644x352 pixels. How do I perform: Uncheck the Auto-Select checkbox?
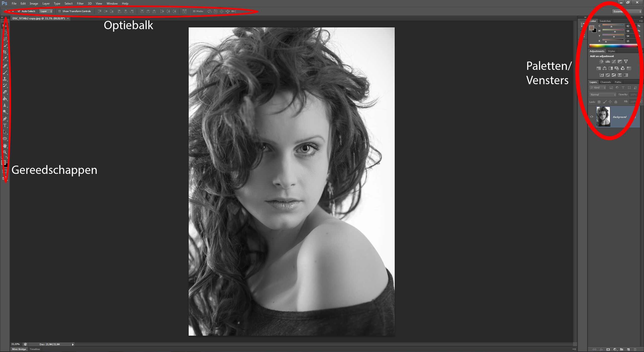[x=19, y=11]
